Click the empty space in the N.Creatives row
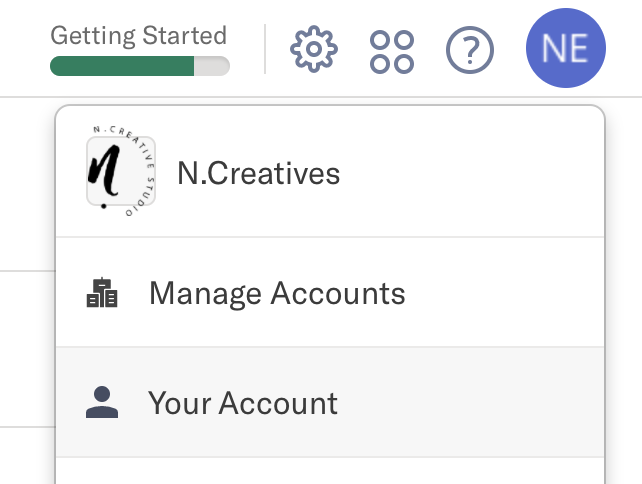This screenshot has width=642, height=484. (x=471, y=172)
